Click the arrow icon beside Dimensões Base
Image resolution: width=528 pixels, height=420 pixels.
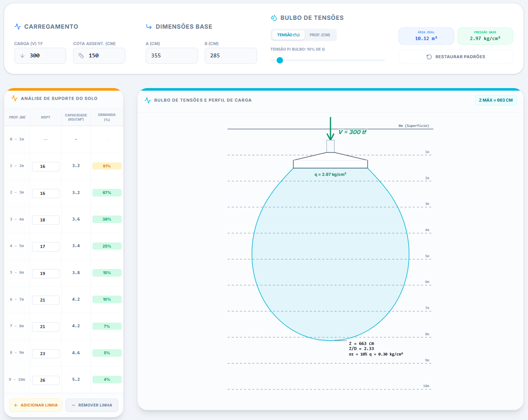coord(149,27)
